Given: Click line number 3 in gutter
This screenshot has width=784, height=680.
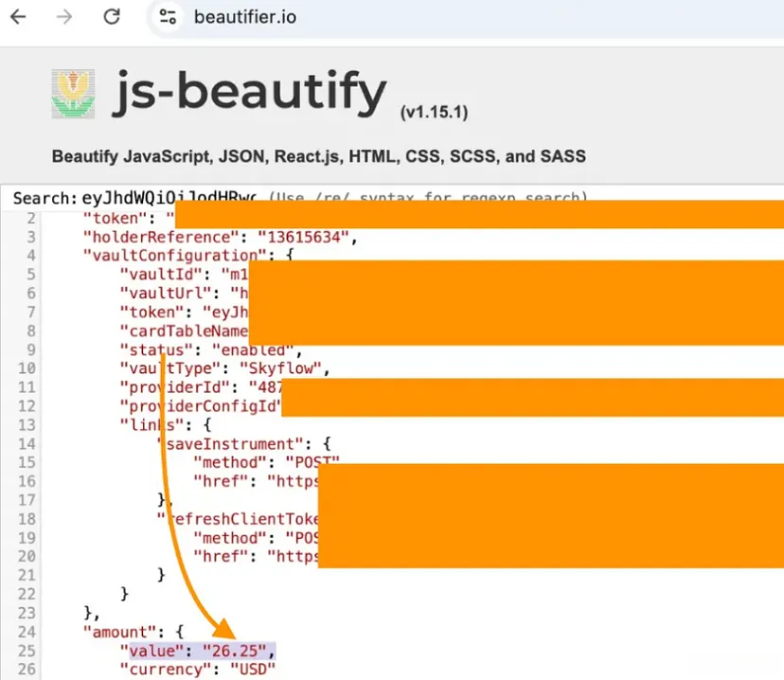Looking at the screenshot, I should 31,237.
